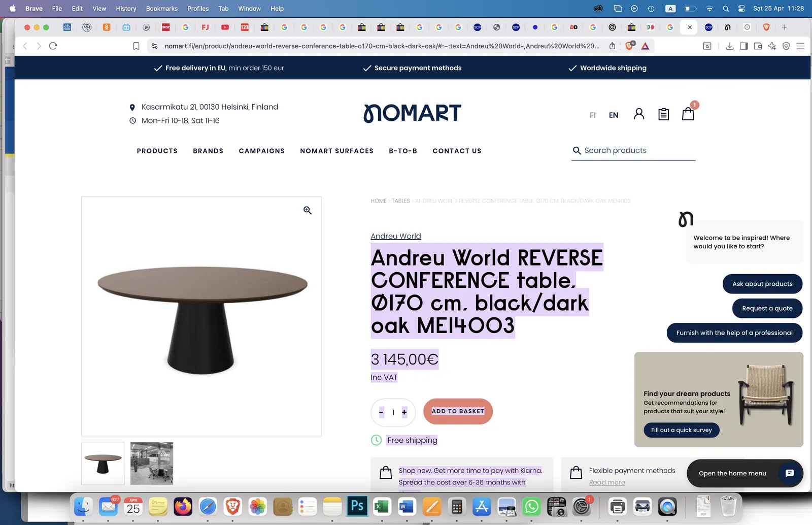Select the table product thumbnail
This screenshot has height=525, width=812.
[x=103, y=463]
